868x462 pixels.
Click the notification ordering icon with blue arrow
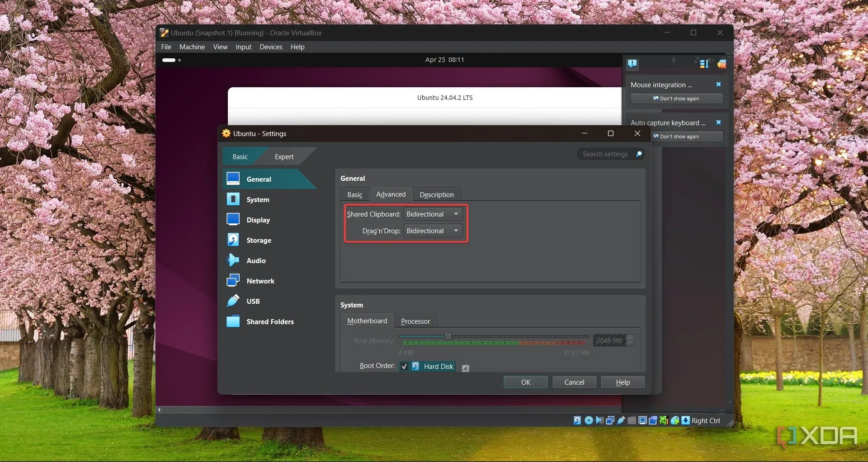[x=704, y=64]
